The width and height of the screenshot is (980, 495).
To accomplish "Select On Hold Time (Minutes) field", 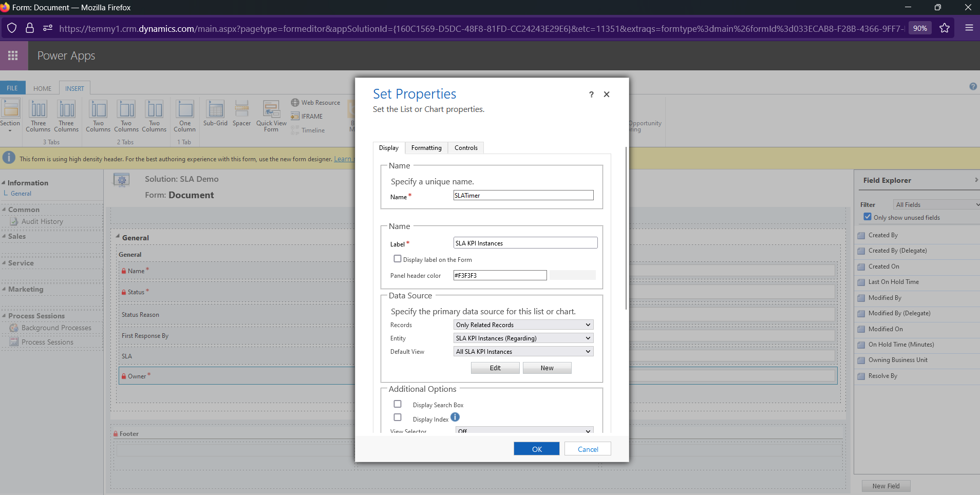I will click(901, 345).
